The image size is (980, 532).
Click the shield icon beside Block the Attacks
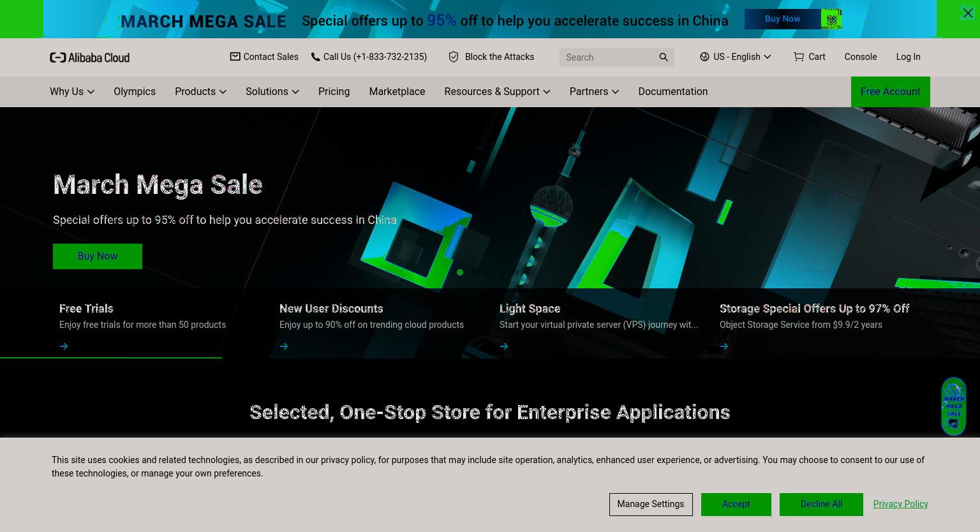(x=454, y=57)
